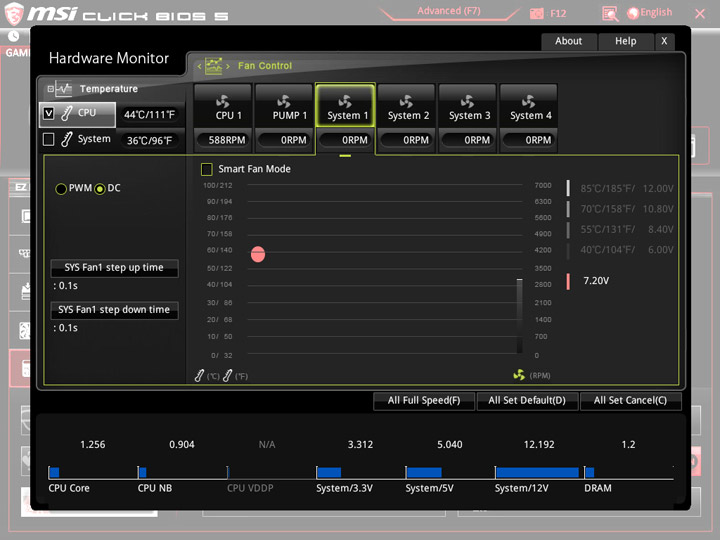Click the Temperature waveform icon
This screenshot has height=540, width=720.
point(64,89)
